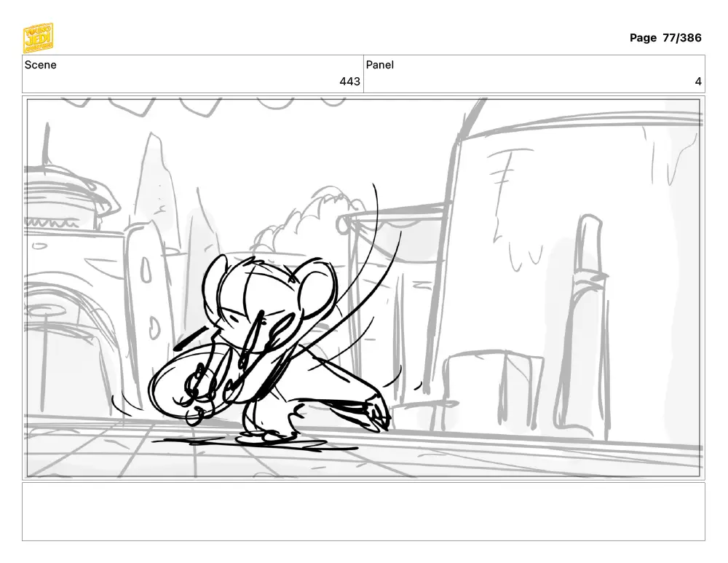Click the panel number '4'

(698, 82)
